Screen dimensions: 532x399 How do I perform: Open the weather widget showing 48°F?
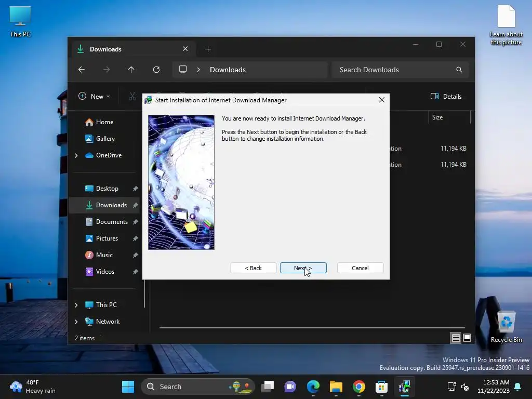(33, 387)
